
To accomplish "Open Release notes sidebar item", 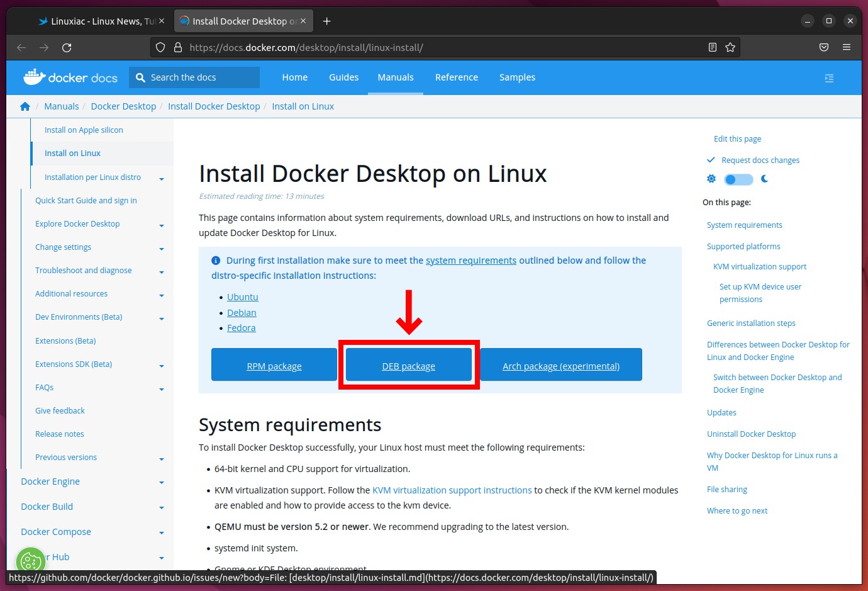I will click(x=60, y=434).
